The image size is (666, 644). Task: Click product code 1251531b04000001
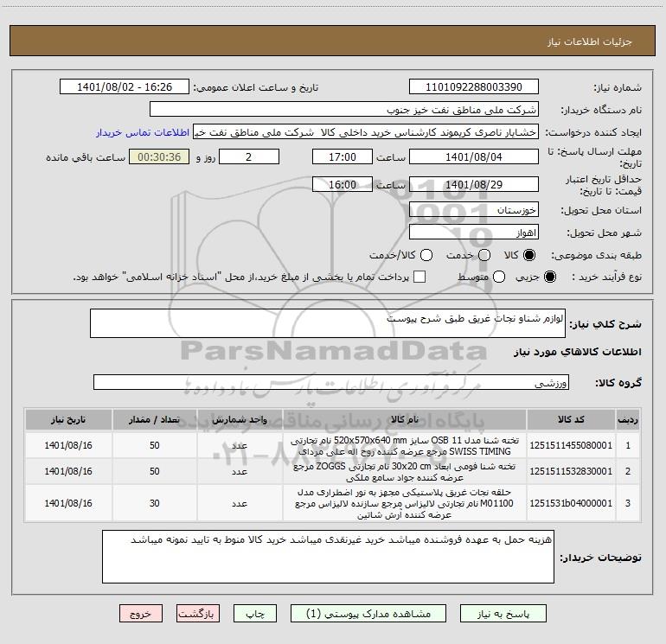pyautogui.click(x=571, y=503)
